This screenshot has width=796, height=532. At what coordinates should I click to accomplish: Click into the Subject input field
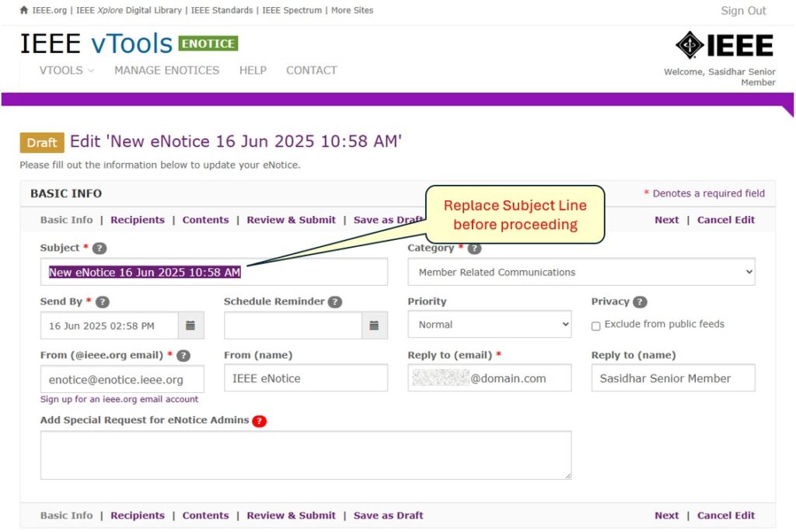point(215,272)
